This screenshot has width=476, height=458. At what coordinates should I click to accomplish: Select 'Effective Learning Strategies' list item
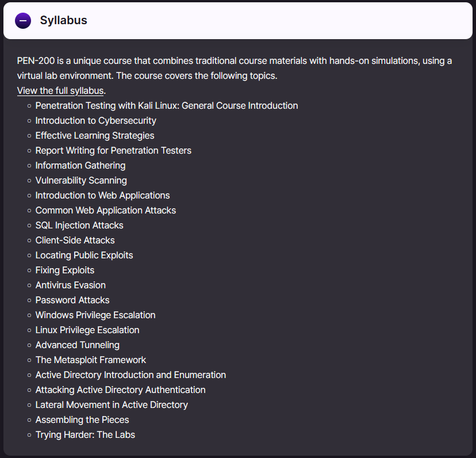pyautogui.click(x=95, y=136)
